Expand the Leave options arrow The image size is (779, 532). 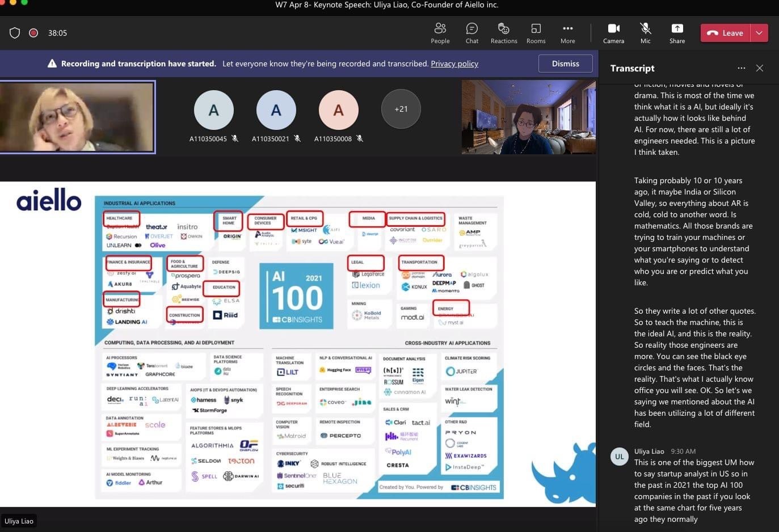(x=759, y=33)
